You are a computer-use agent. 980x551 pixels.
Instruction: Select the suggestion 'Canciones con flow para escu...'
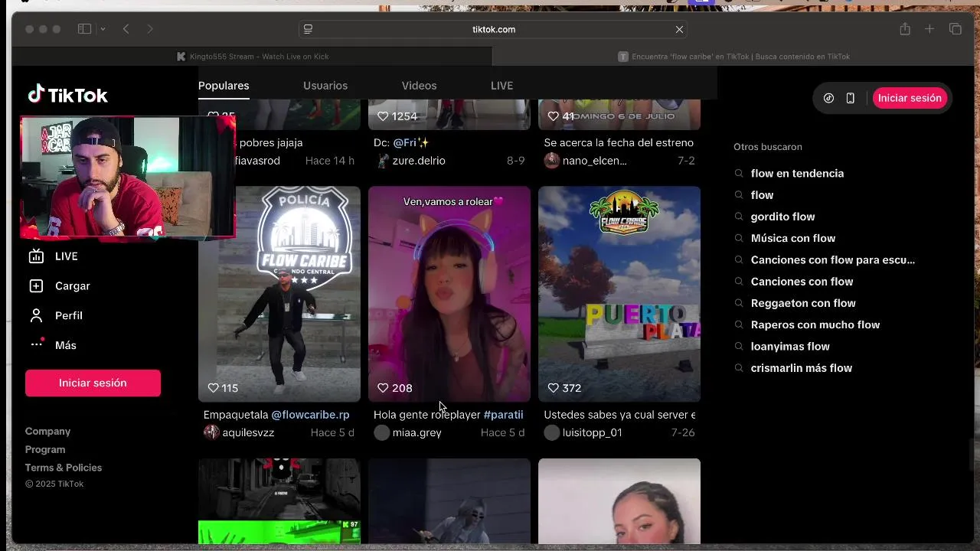pyautogui.click(x=833, y=259)
